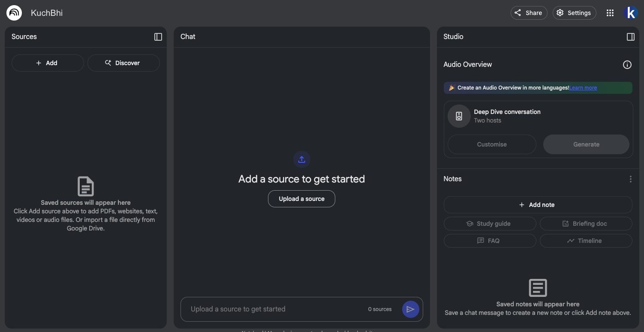Open the Notes more options menu
Screen dimensions: 644x332
tap(630, 179)
